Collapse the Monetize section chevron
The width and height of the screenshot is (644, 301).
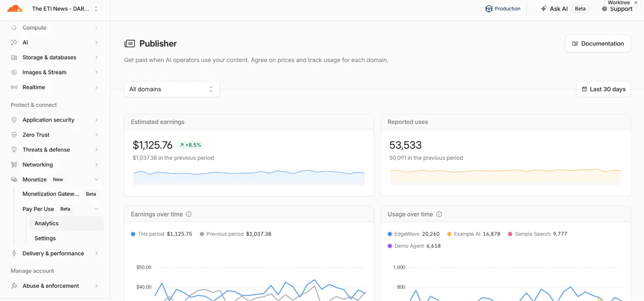[96, 179]
